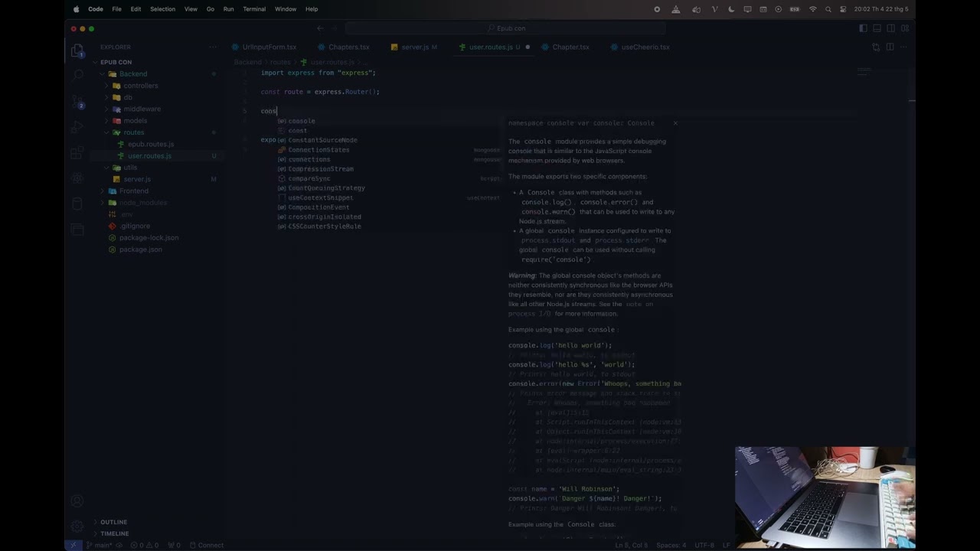Open package-lock.json in the explorer
This screenshot has height=551, width=980.
[x=149, y=237]
